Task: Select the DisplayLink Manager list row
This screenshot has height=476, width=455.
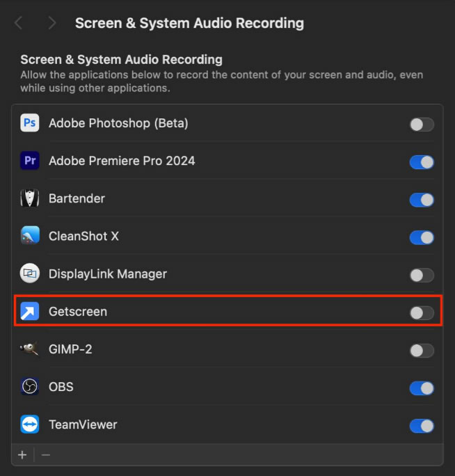Action: pos(209,274)
